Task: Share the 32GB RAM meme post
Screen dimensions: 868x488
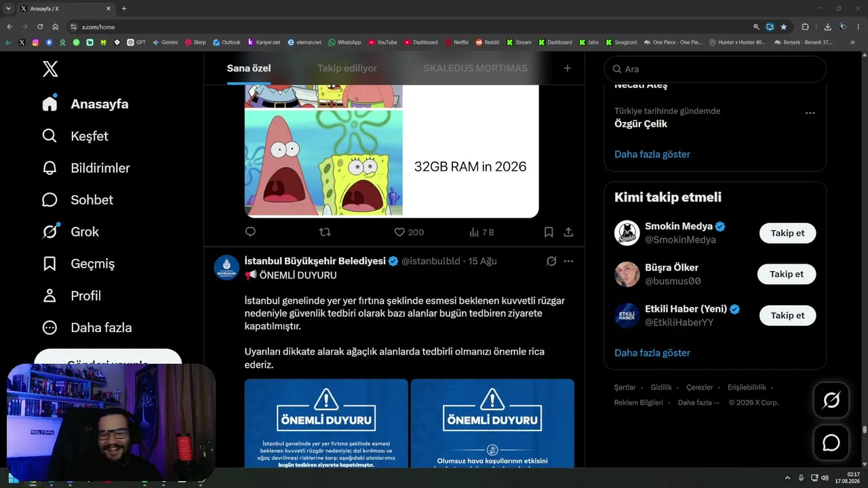Action: click(568, 232)
